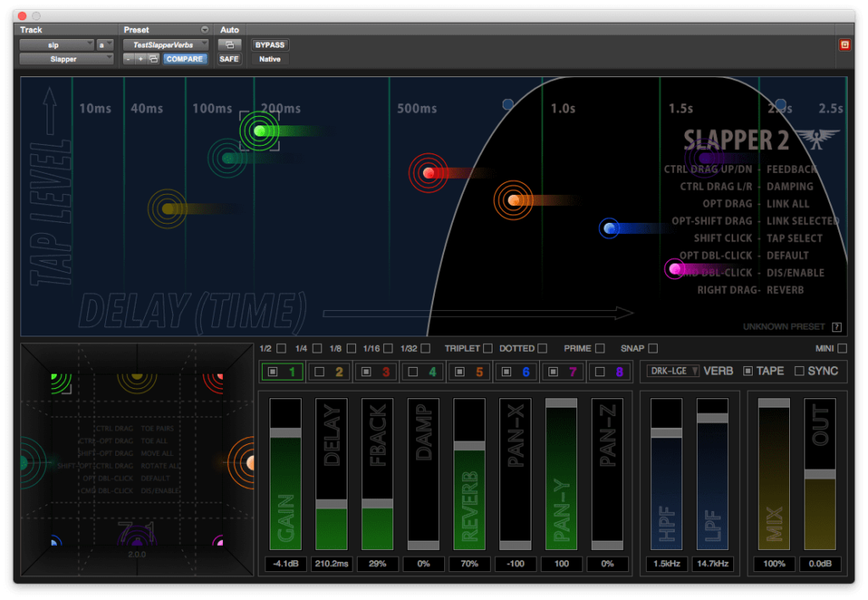Click the green tap node in delay display

(x=259, y=131)
